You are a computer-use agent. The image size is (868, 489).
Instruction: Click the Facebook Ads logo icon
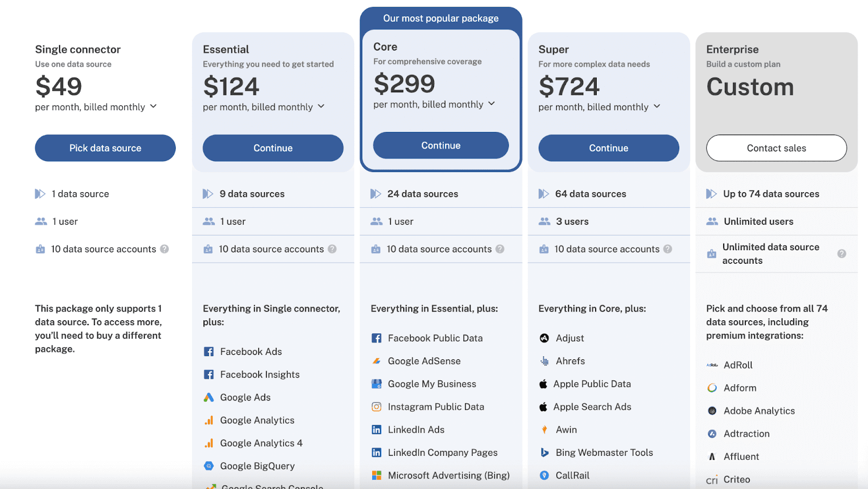[208, 352]
